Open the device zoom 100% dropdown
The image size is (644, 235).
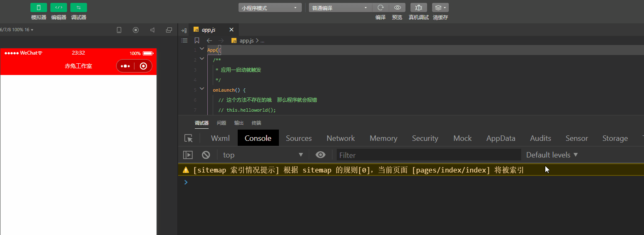(17, 30)
